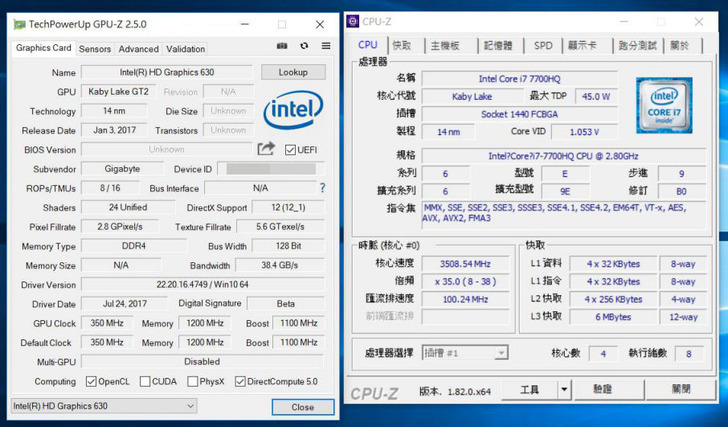
Task: Toggle the UEFI checkbox
Action: pyautogui.click(x=290, y=150)
